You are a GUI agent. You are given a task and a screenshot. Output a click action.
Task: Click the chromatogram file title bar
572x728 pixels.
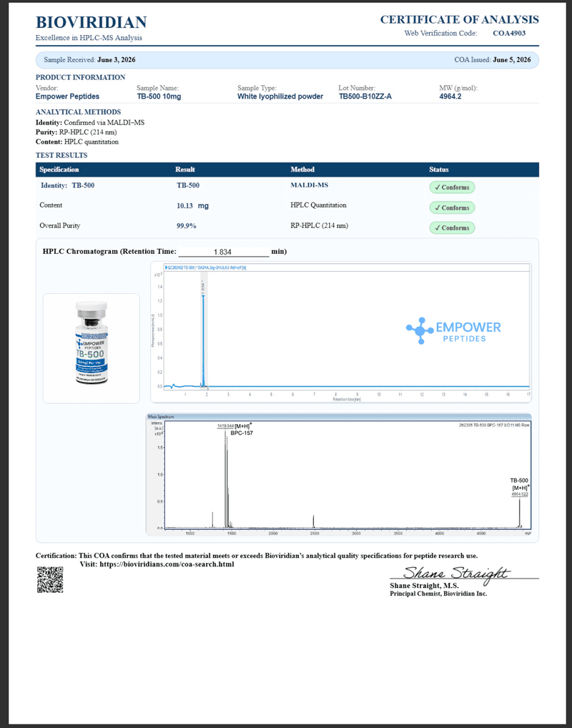tap(346, 268)
